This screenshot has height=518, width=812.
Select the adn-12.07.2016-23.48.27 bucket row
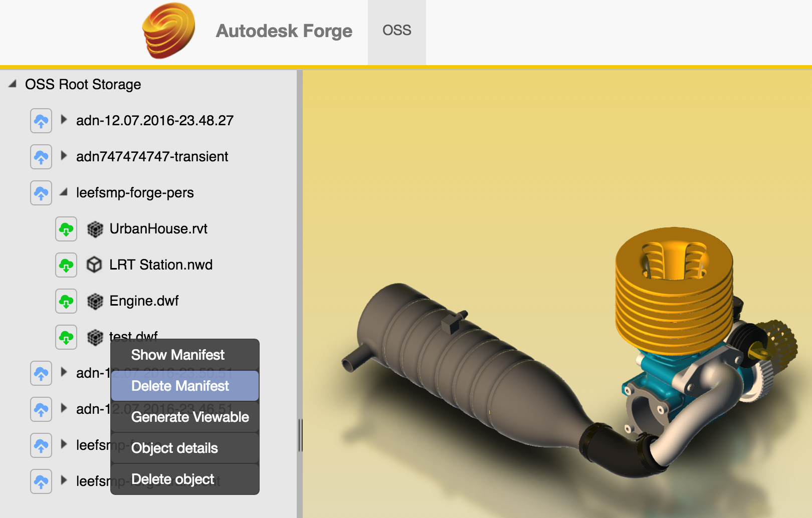155,120
